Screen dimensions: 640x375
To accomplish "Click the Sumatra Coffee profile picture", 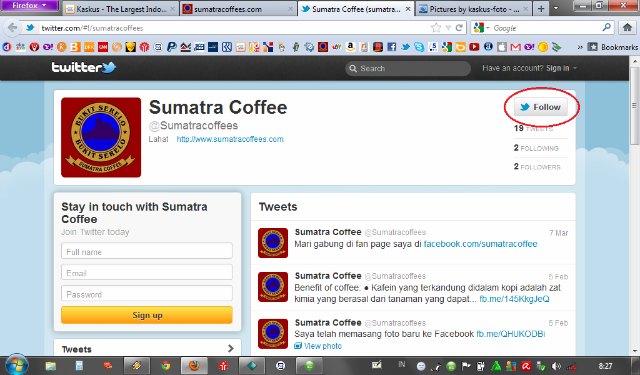I will (x=101, y=137).
